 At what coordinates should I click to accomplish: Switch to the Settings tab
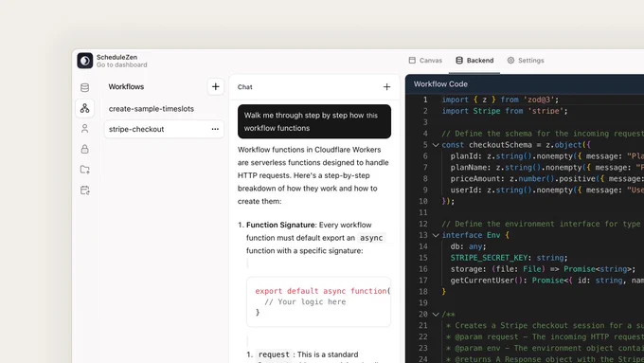(x=526, y=61)
